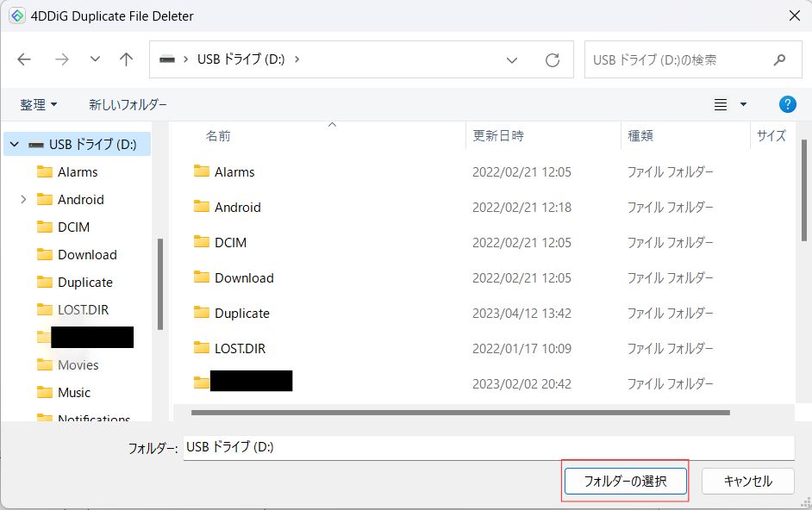
Task: Open the view options dropdown arrow
Action: point(744,104)
